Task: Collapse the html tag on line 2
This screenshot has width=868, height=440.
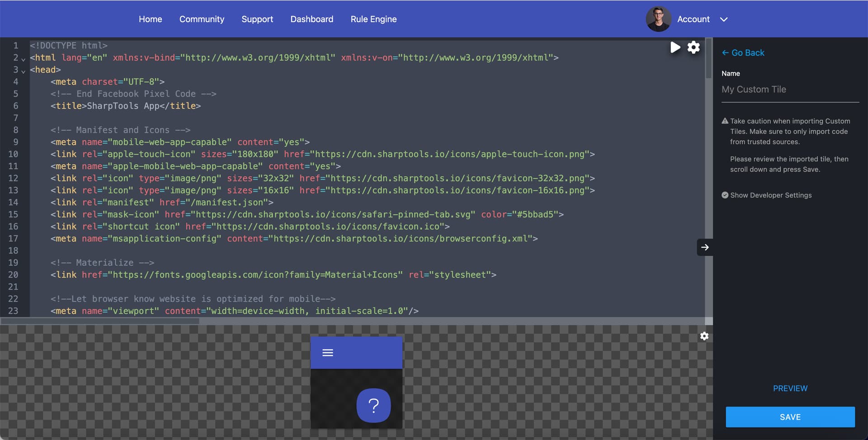Action: 23,59
